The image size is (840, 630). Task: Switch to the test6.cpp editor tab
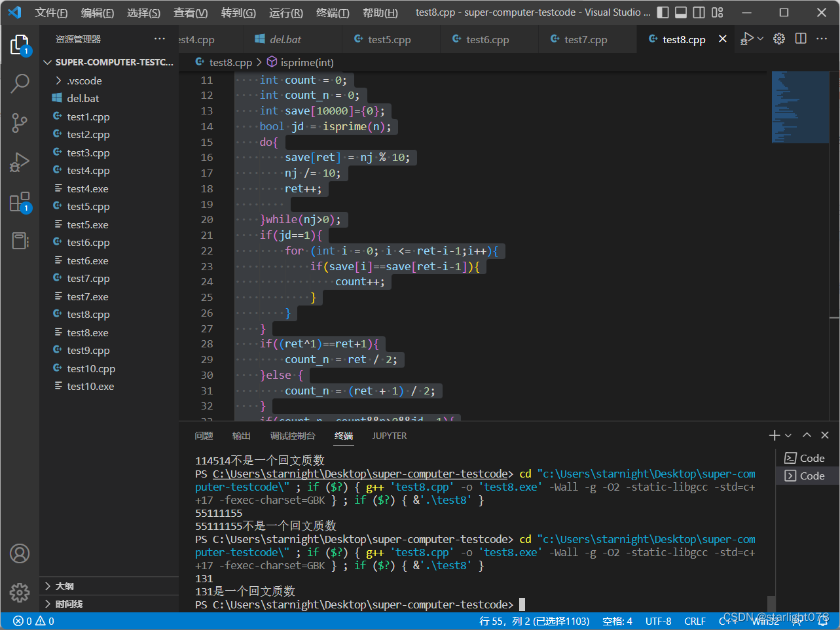(x=488, y=39)
